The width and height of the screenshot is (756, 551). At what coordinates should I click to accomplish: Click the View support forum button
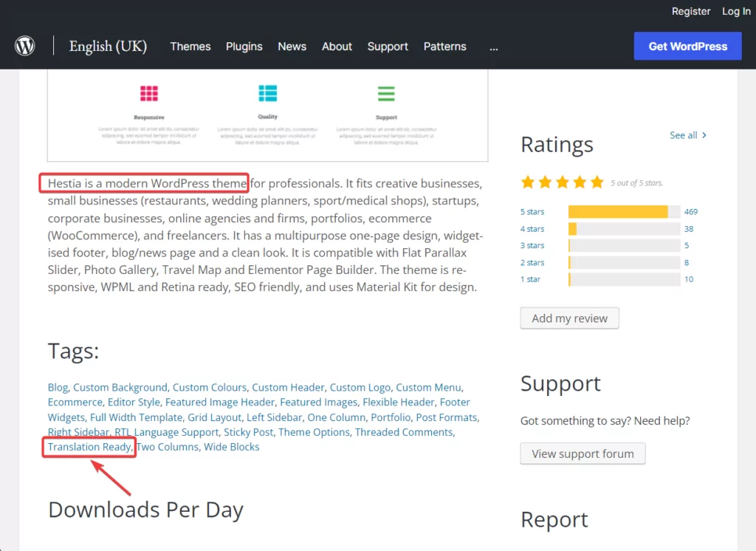point(583,454)
